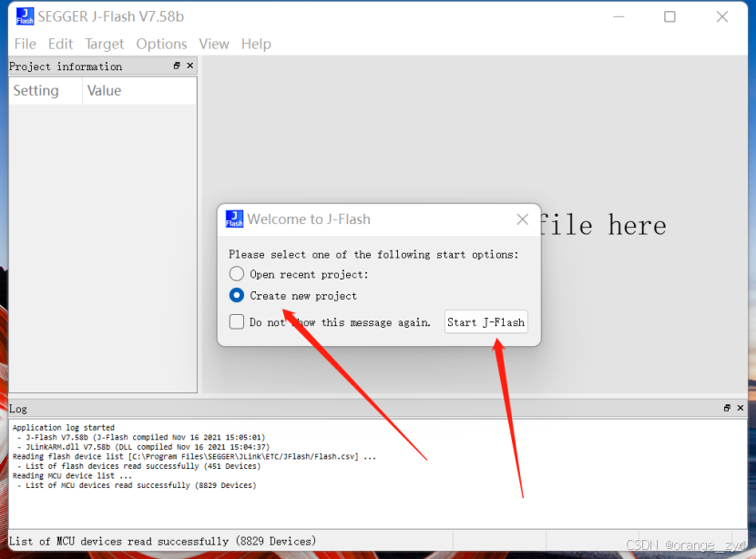This screenshot has width=756, height=559.
Task: Open the Options menu
Action: pyautogui.click(x=161, y=44)
